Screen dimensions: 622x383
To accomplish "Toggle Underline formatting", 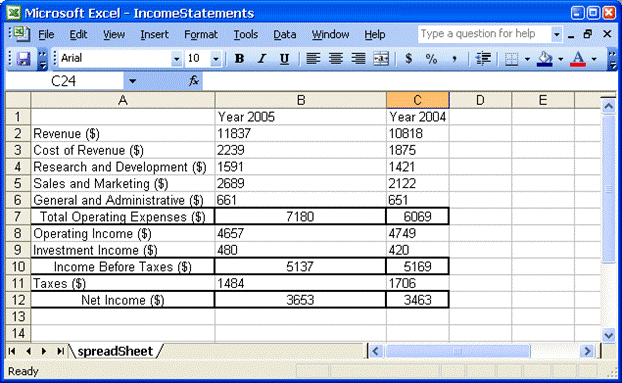I will pos(284,59).
